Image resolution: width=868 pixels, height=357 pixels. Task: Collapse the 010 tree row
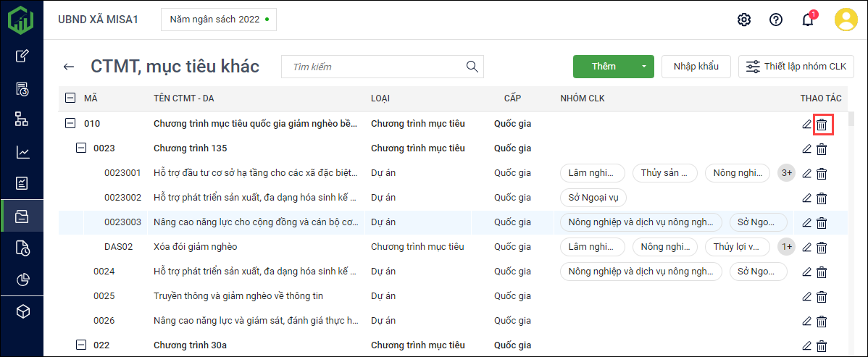(70, 124)
